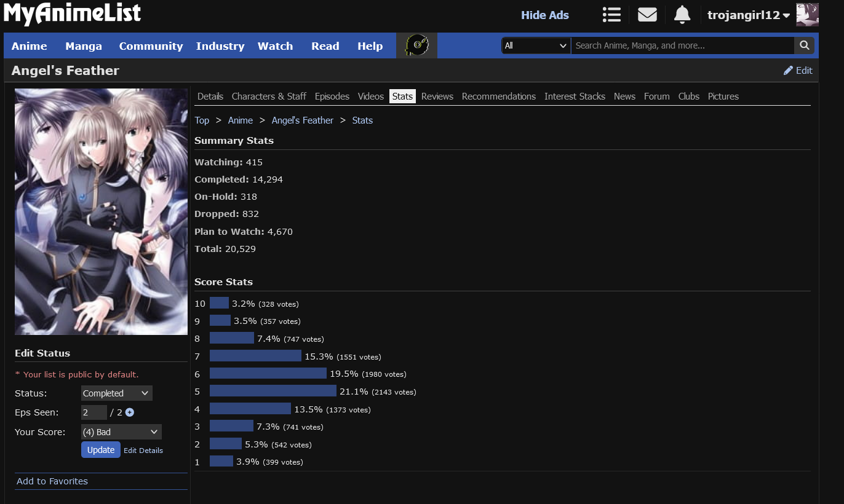This screenshot has width=844, height=504.
Task: Switch to the News tab
Action: click(x=624, y=96)
